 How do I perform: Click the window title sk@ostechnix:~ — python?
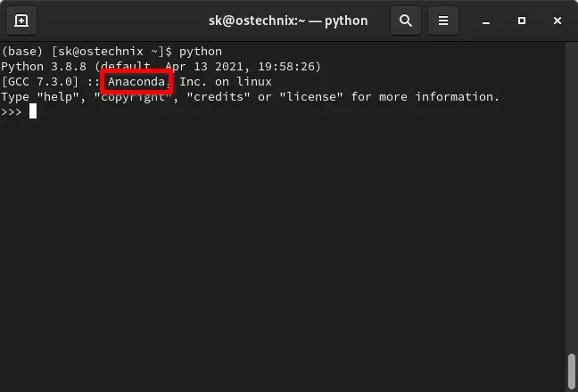[x=288, y=20]
